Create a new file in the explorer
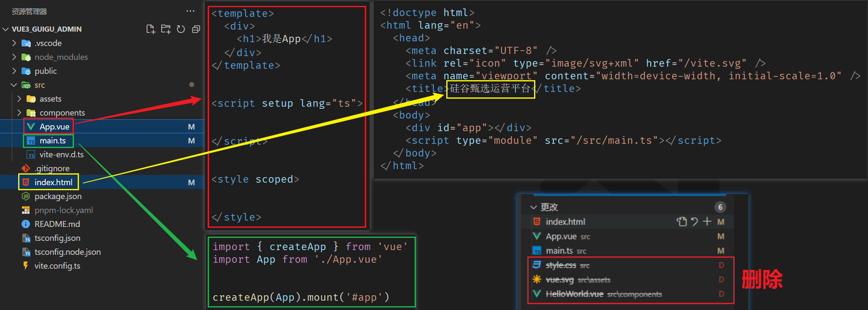Viewport: 868px width, 310px height. coord(150,29)
